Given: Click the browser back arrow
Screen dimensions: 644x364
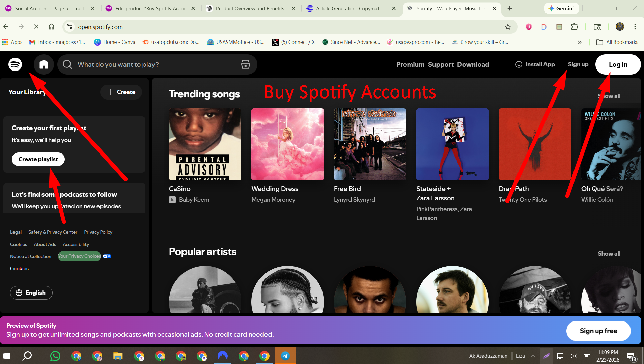Looking at the screenshot, I should (x=6, y=27).
